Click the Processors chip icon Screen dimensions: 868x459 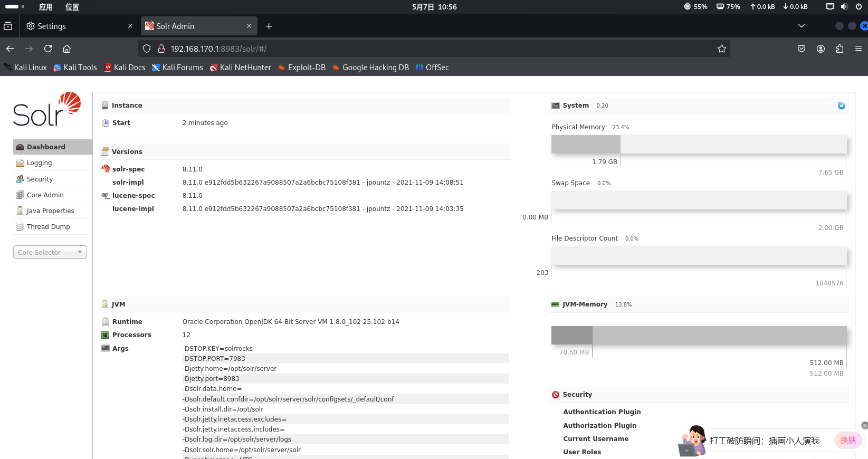pos(106,335)
